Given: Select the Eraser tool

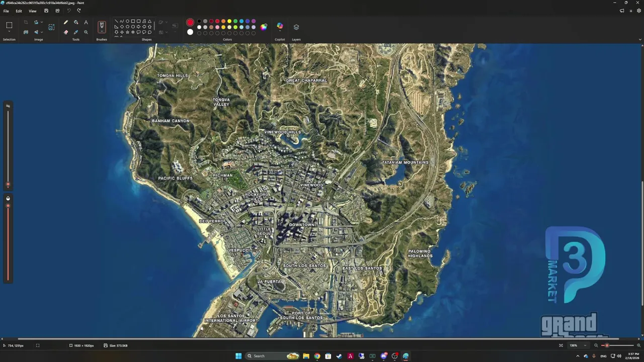Looking at the screenshot, I should click(66, 32).
